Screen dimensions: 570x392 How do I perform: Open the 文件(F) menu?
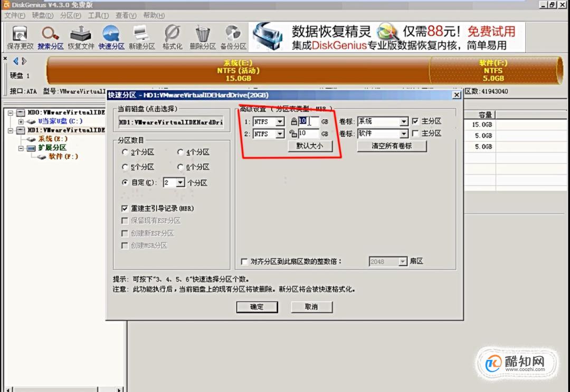[x=15, y=16]
